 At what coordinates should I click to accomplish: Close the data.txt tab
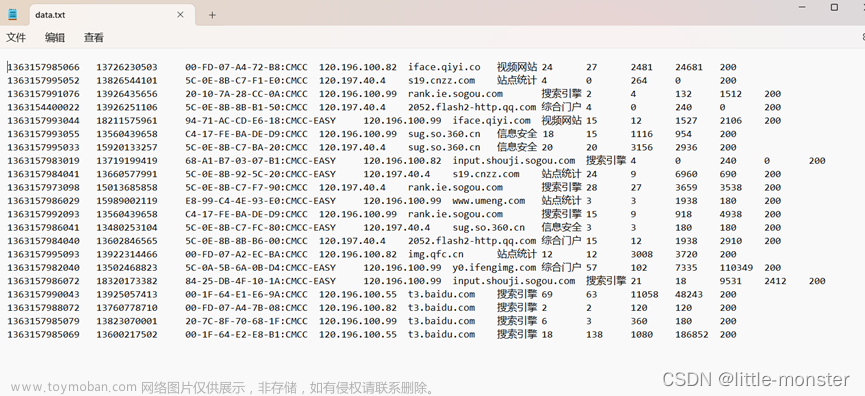point(180,15)
